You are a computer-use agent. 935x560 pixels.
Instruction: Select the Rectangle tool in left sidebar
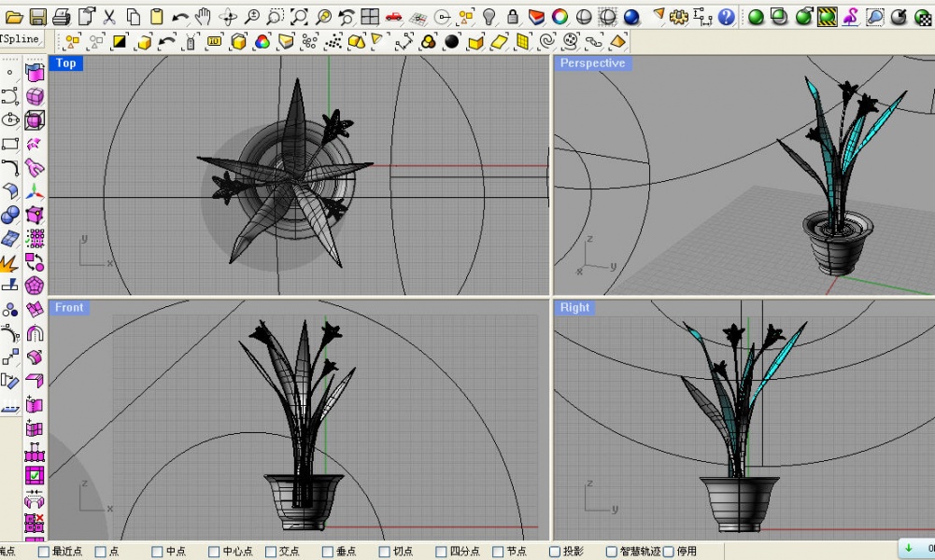[x=10, y=144]
